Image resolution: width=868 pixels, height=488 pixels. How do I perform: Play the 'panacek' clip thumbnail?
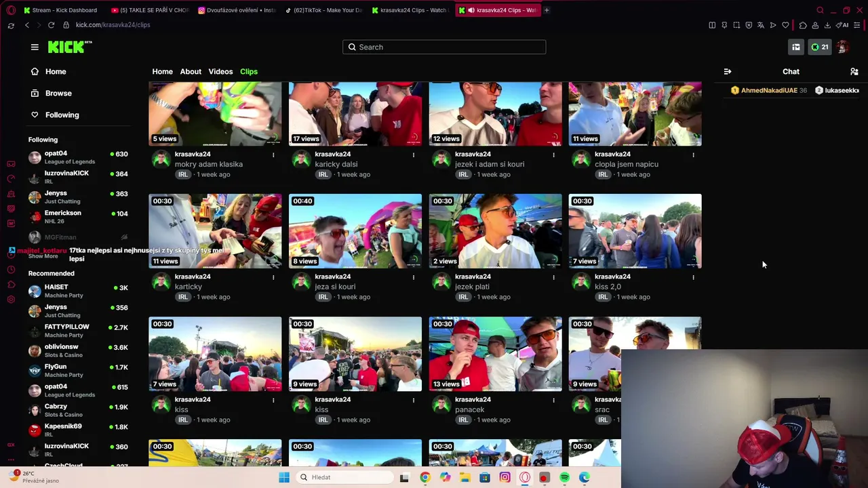[x=495, y=354]
